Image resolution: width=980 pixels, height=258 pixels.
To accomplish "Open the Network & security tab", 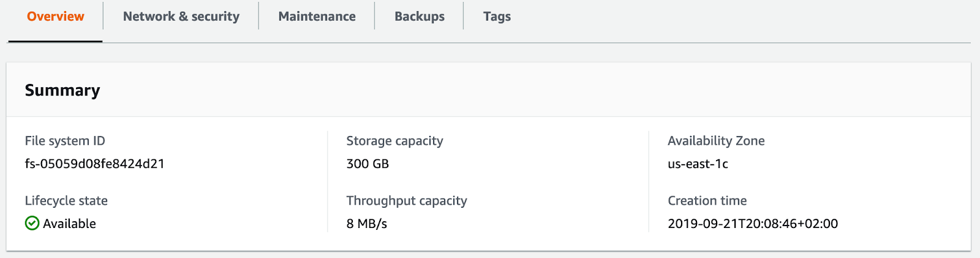I will (x=181, y=17).
